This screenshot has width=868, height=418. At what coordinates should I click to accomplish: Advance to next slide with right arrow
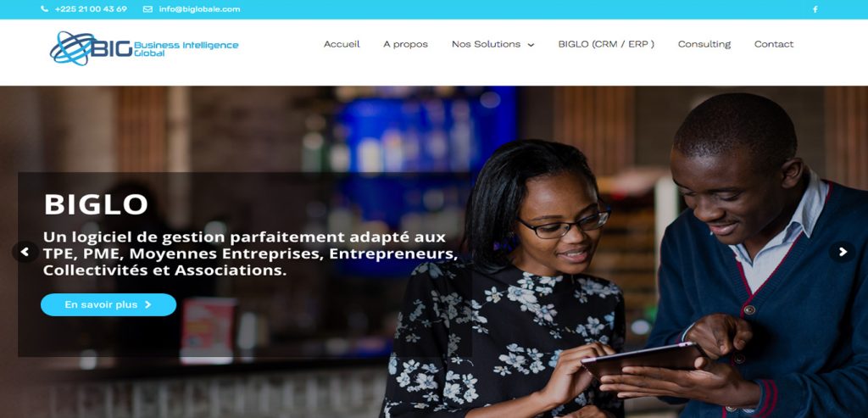842,252
